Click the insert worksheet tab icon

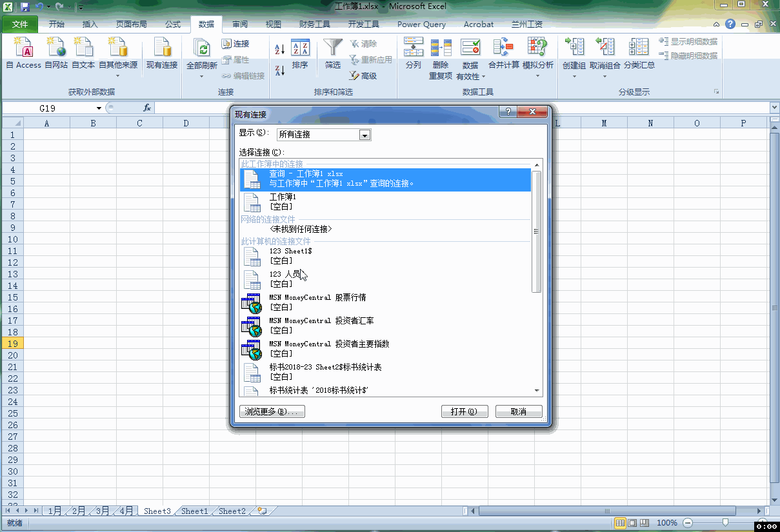point(261,511)
